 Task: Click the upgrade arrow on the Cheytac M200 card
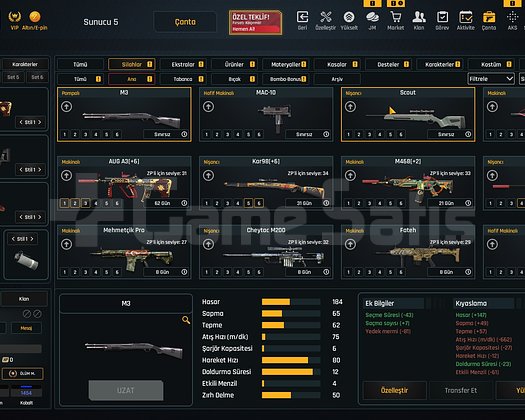tap(208, 244)
